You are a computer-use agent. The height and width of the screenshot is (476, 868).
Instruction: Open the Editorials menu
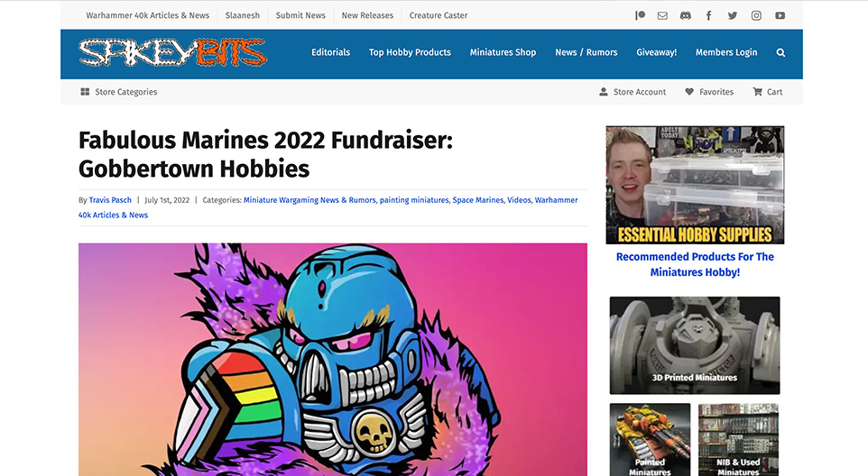(330, 52)
